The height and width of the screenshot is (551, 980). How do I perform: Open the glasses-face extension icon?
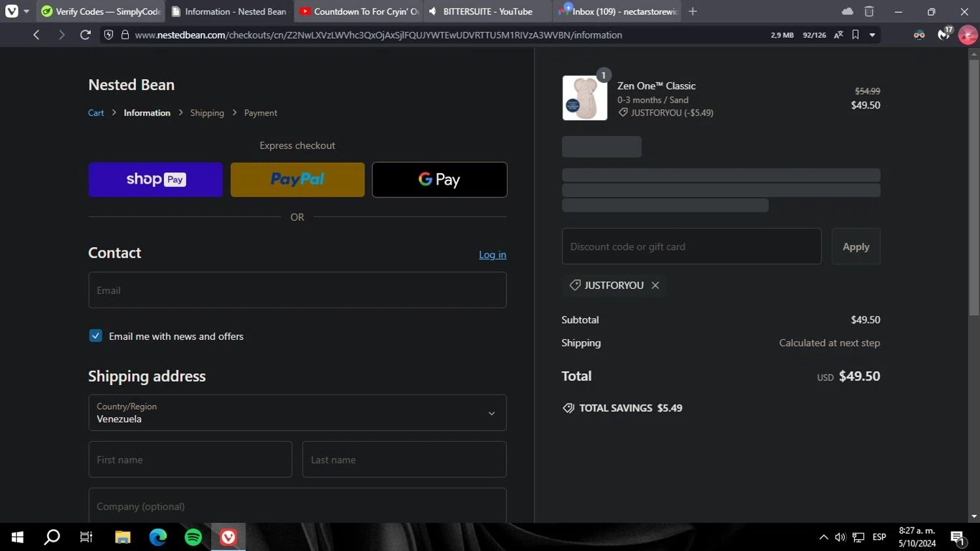click(x=919, y=35)
